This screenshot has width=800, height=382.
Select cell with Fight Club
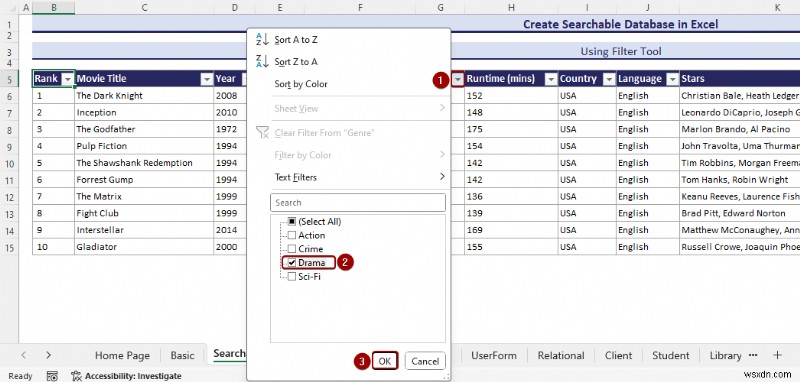pos(144,213)
